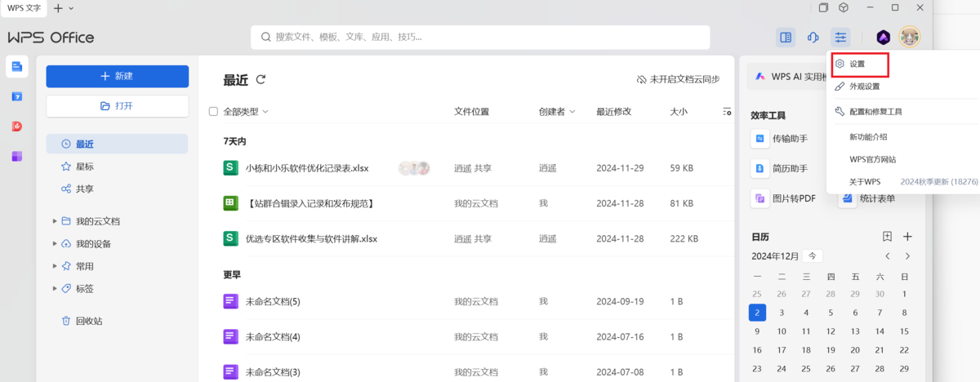
Task: Click 未开启文档云同步 cloud sync status
Action: click(678, 79)
